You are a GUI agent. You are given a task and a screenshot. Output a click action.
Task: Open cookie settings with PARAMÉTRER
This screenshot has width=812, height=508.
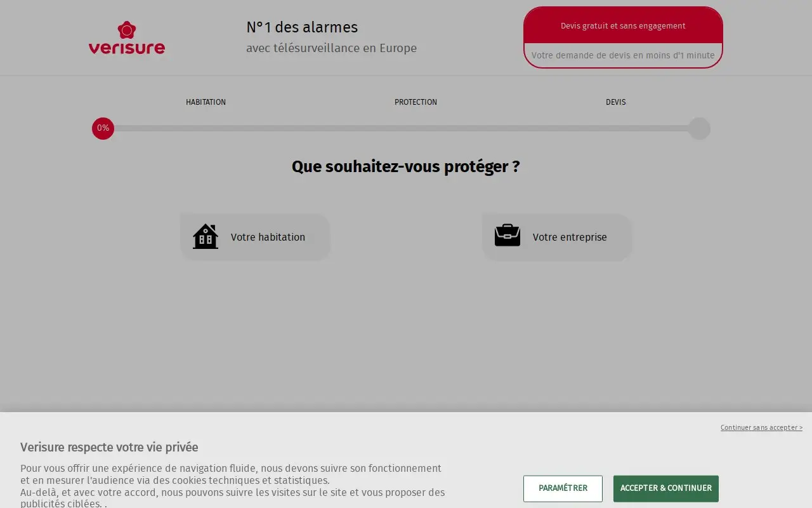tap(563, 488)
